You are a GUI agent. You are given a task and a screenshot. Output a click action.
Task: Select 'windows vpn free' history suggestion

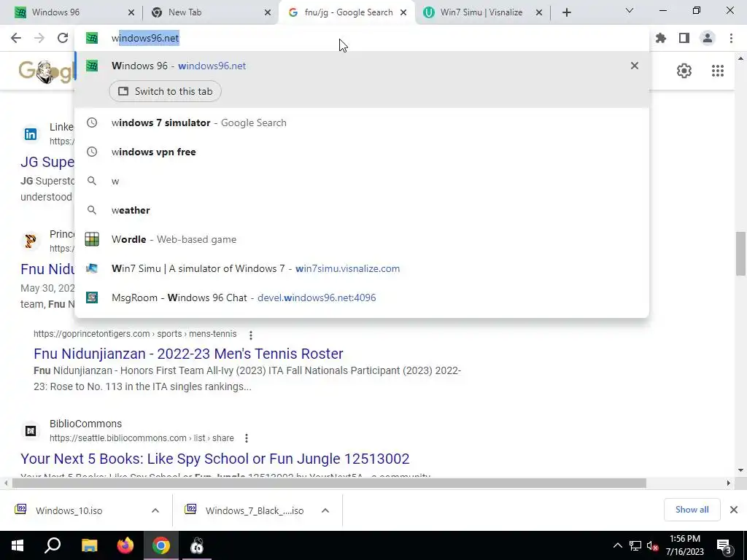point(362,152)
